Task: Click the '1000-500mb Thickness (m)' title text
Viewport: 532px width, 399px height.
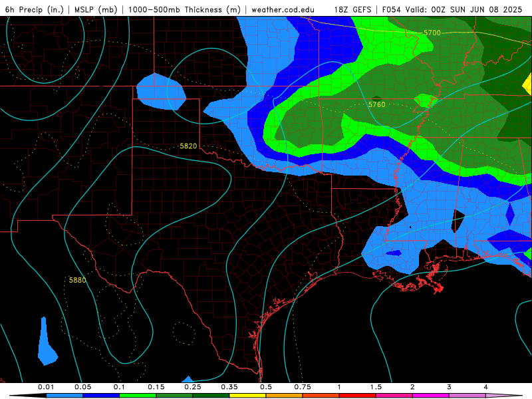Action: [x=184, y=9]
